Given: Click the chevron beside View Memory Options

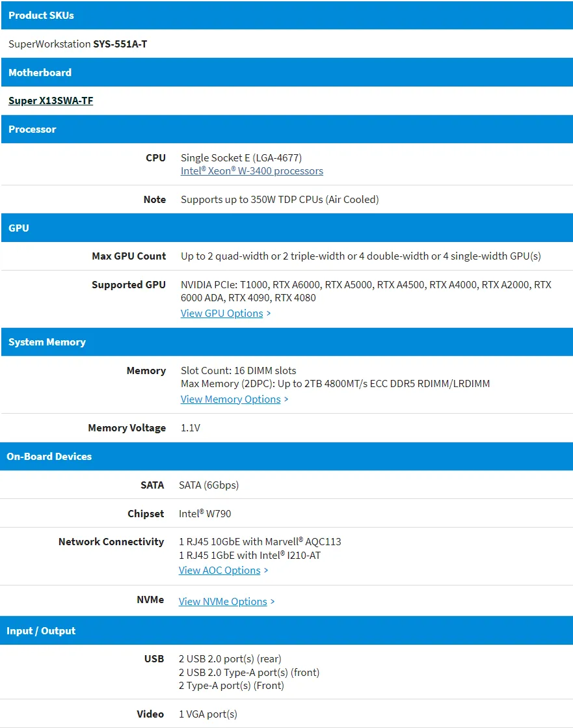Looking at the screenshot, I should (286, 399).
